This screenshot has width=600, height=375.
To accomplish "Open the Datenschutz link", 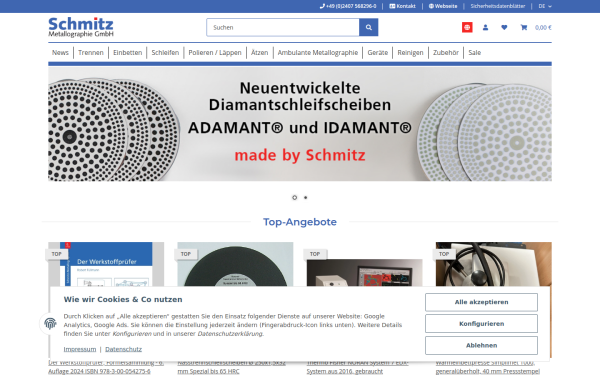I will tap(123, 349).
